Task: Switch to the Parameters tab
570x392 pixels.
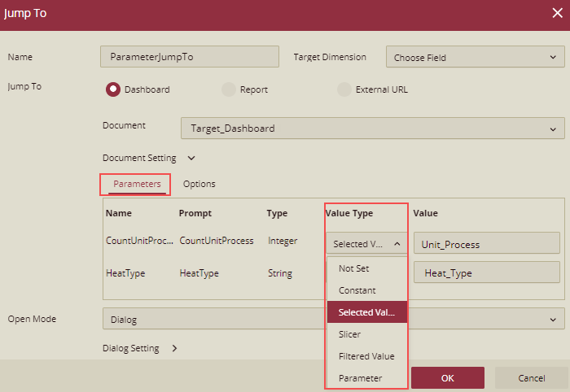Action: click(137, 184)
